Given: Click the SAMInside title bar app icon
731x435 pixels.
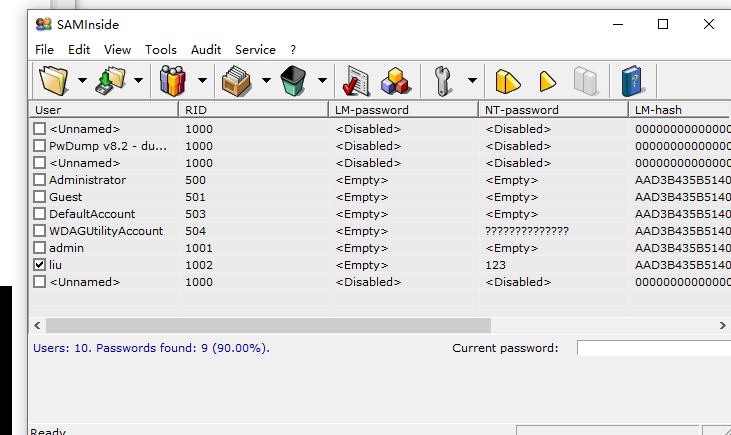Looking at the screenshot, I should click(43, 24).
